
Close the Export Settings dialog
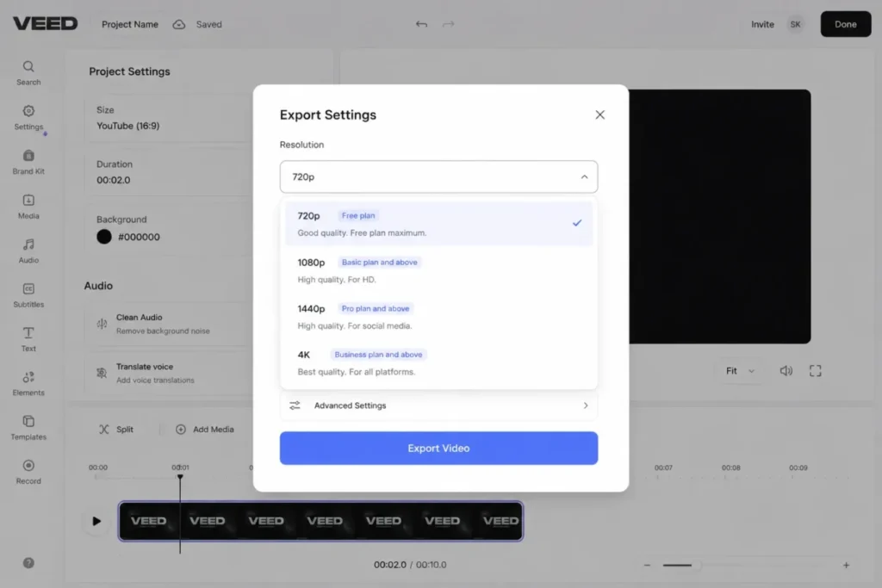599,115
